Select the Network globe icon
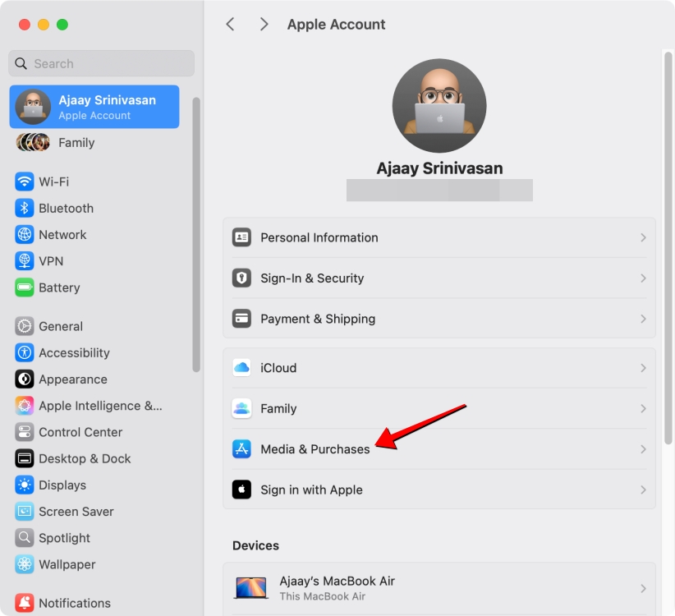This screenshot has width=675, height=616. (x=25, y=235)
